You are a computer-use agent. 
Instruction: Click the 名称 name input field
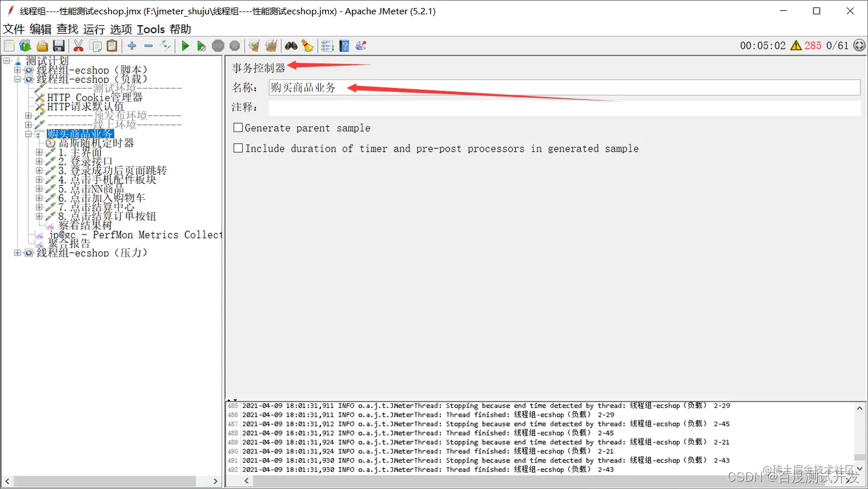[x=564, y=87]
